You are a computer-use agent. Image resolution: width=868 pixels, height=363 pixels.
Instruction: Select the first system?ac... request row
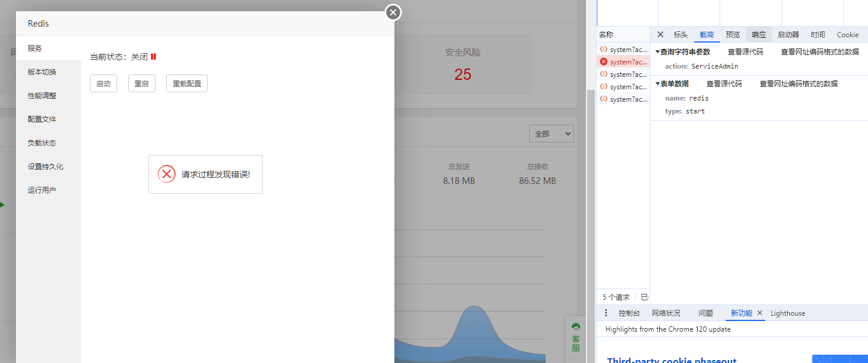(x=623, y=50)
